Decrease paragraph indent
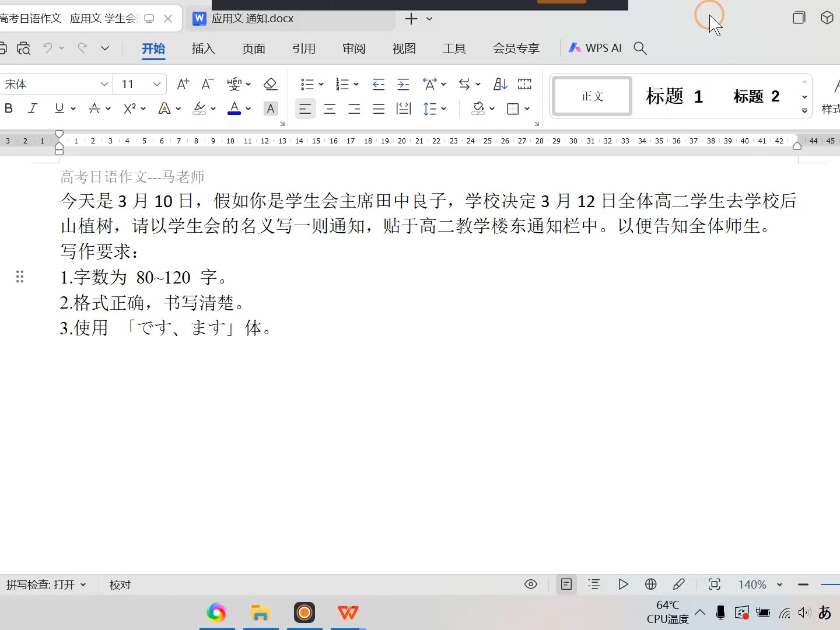840x630 pixels. (x=378, y=84)
